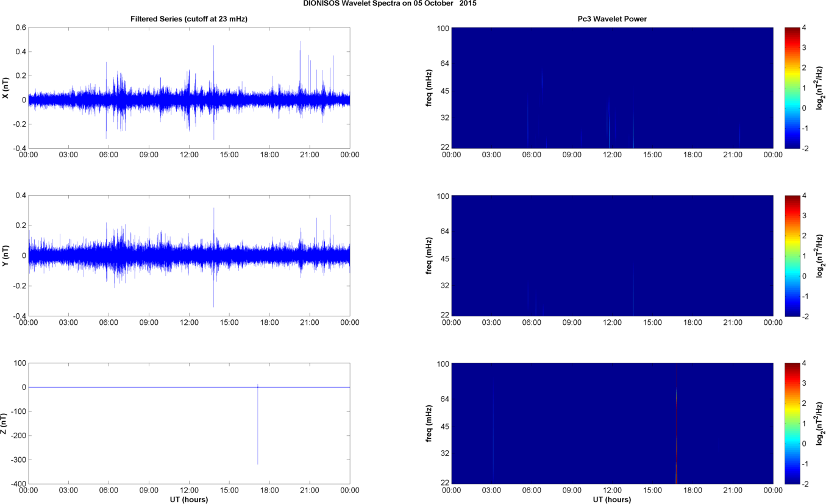Click the -400 tick label on the Z plot
Screen dimensions: 826x504
pyautogui.click(x=18, y=484)
